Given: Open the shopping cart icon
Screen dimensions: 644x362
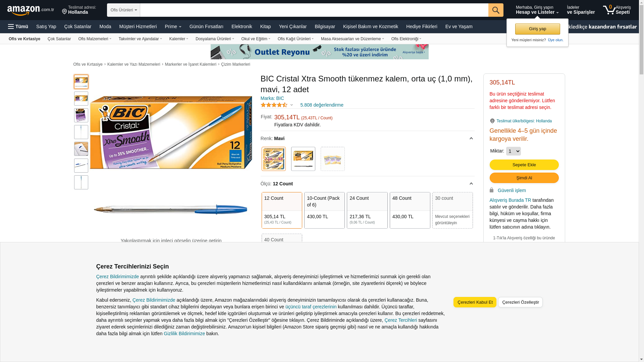Looking at the screenshot, I should click(609, 10).
